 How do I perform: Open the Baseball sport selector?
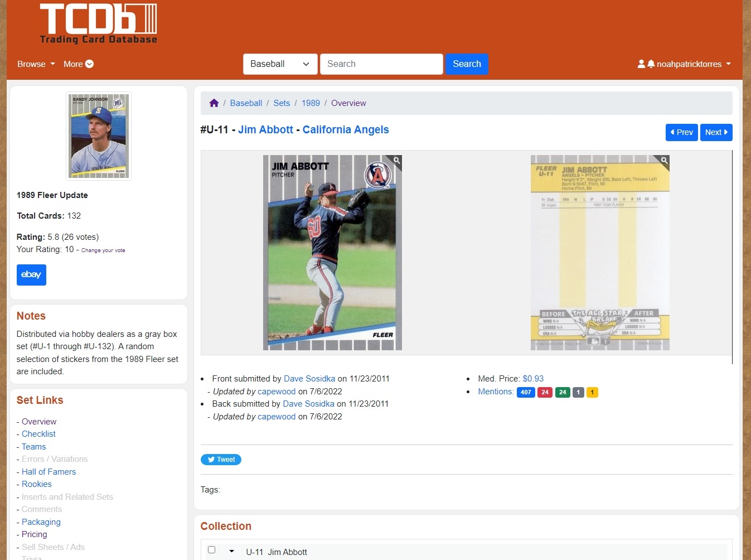[x=280, y=64]
